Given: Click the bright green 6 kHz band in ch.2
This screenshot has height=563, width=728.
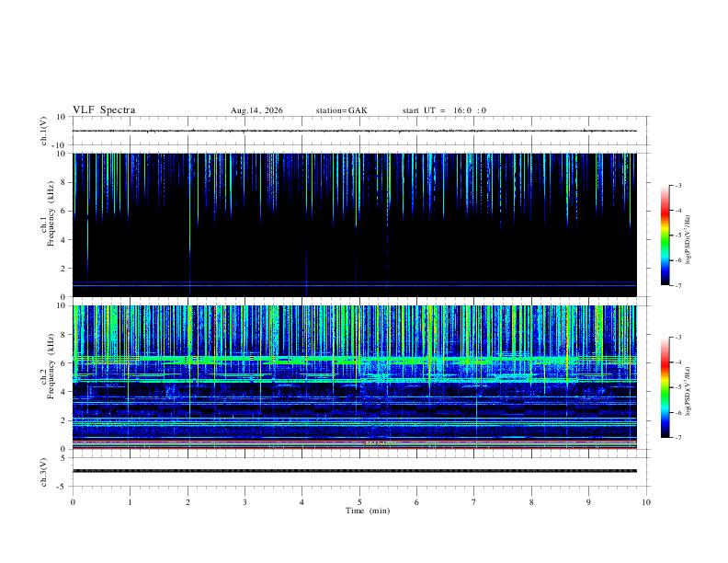Looking at the screenshot, I should [355, 359].
